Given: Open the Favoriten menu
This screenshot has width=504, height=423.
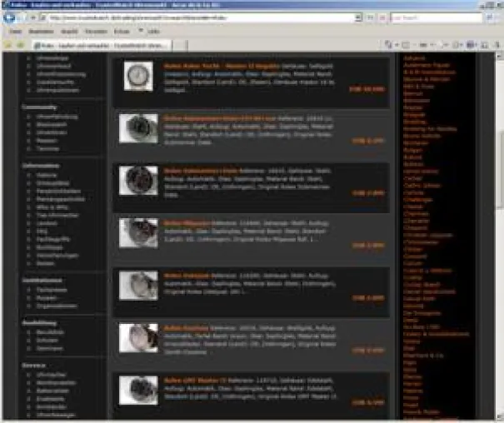Looking at the screenshot, I should coord(96,32).
